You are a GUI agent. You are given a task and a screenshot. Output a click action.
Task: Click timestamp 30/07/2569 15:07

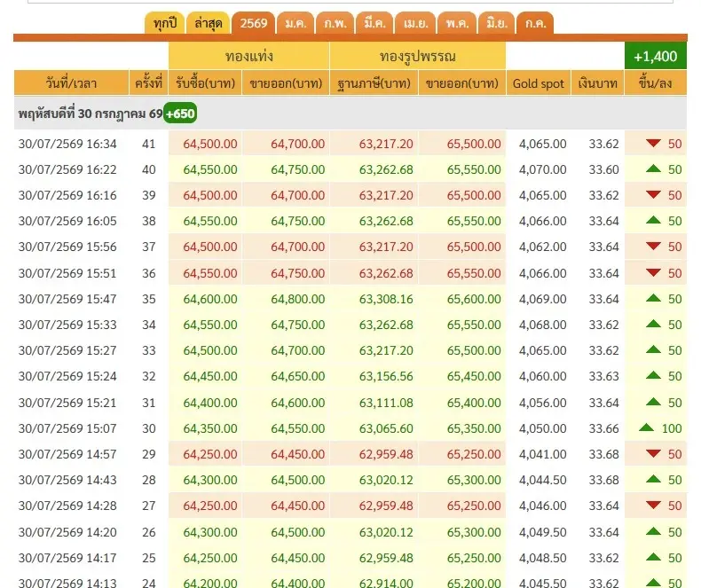67,428
